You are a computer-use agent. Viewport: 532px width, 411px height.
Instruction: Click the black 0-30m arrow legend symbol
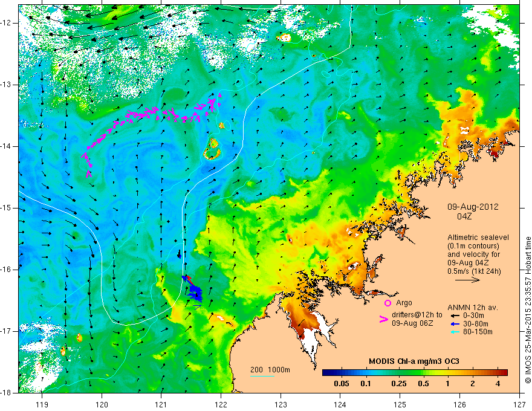click(454, 316)
